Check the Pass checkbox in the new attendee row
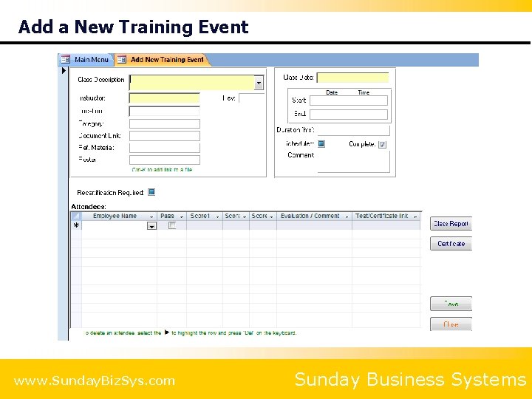The height and width of the screenshot is (399, 532). (172, 225)
